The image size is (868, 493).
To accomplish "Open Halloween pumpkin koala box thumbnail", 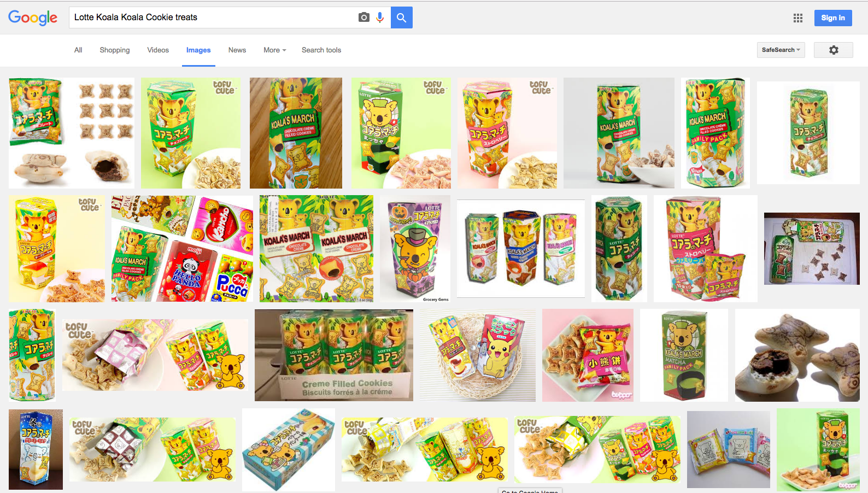I will tap(415, 249).
